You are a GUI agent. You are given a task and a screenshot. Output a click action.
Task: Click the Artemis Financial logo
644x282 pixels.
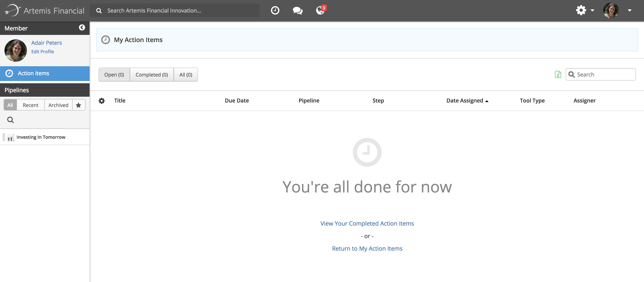click(x=45, y=11)
